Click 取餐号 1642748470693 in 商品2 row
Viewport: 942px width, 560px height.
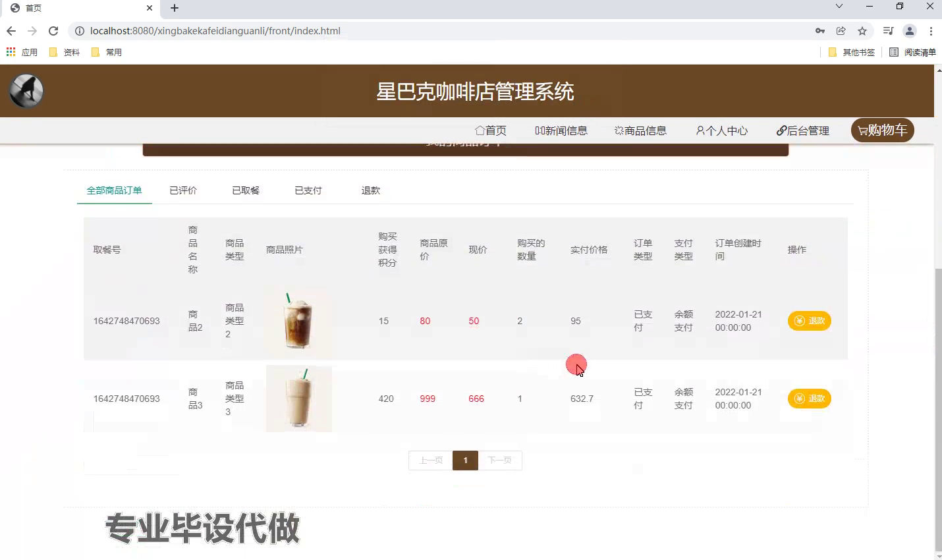click(126, 321)
